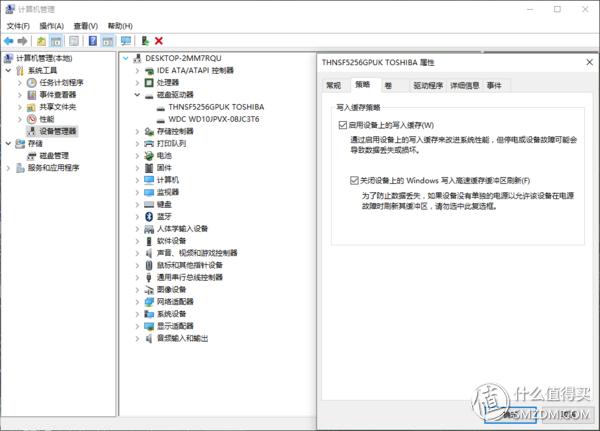Screen dimensions: 600x431
Task: Click the Back arrow toolbar icon
Action: [x=9, y=41]
